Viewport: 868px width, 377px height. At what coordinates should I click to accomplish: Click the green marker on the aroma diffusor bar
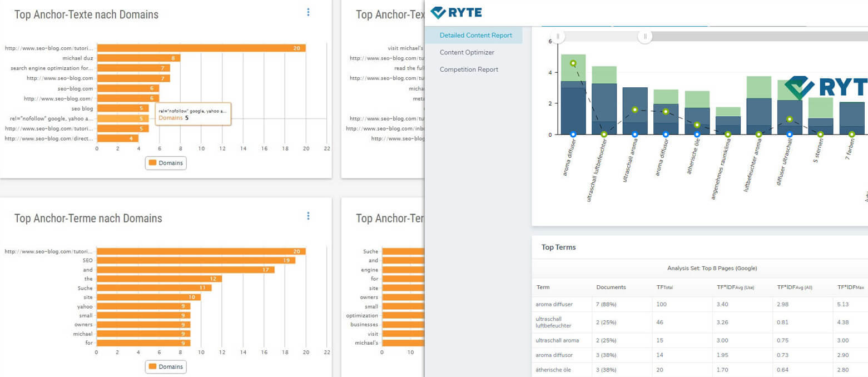point(666,112)
